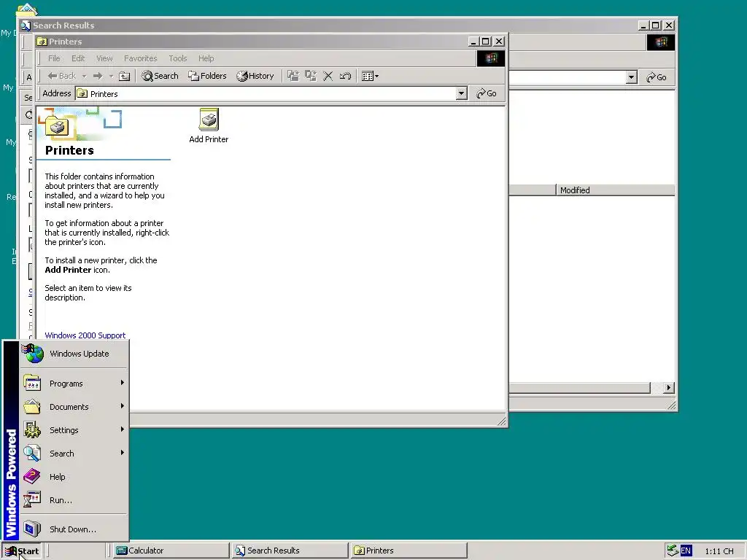Expand Programs submenu in Start menu
The image size is (747, 560).
[74, 384]
